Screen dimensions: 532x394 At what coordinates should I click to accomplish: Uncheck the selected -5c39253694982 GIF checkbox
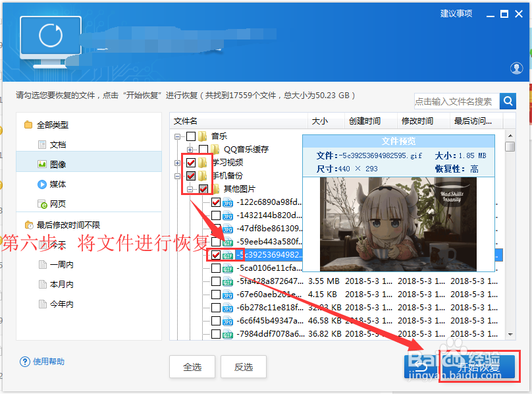pyautogui.click(x=216, y=255)
